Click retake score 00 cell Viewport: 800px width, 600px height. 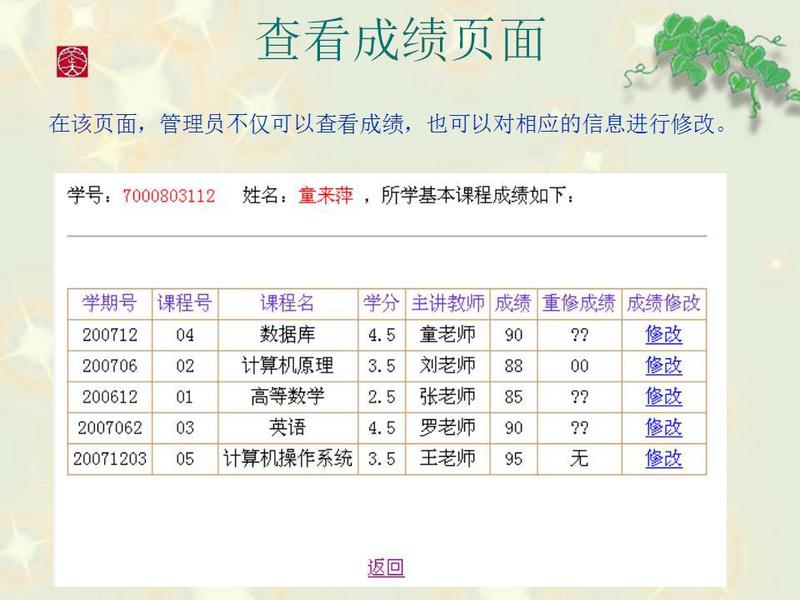point(580,366)
